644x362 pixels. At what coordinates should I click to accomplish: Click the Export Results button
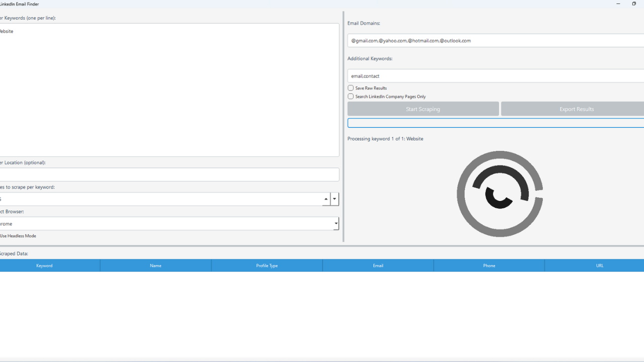coord(576,109)
